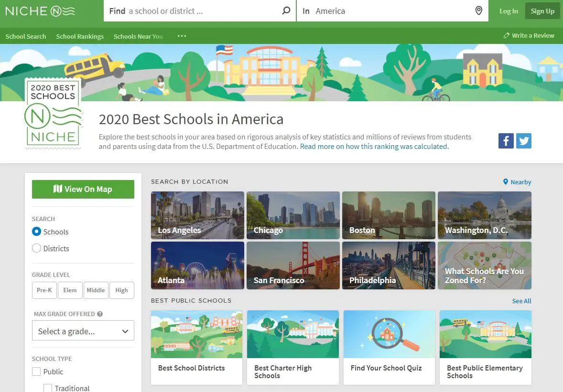Screen dimensions: 563x392
Task: Open School Rankings menu item
Action: click(80, 36)
